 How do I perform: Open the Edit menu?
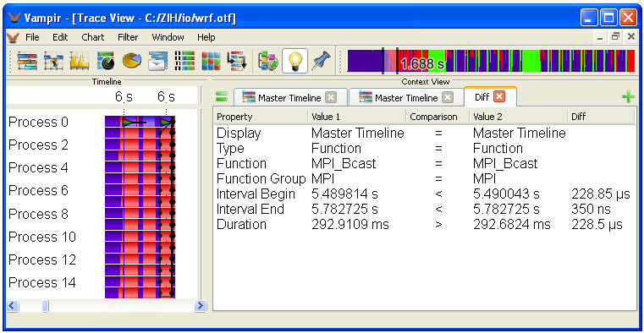pyautogui.click(x=60, y=37)
